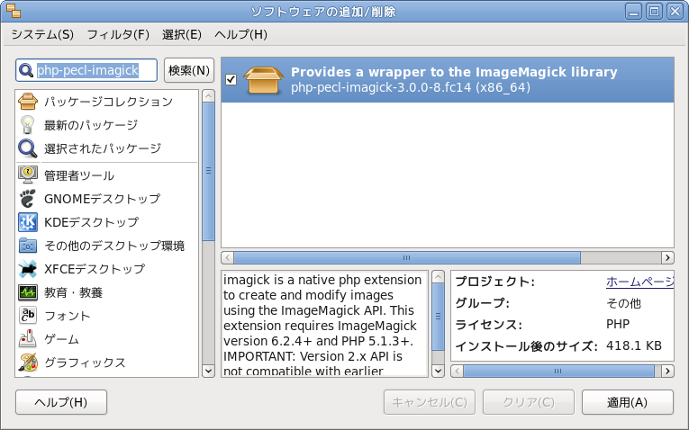Click the 418.1 KB installed size value
The width and height of the screenshot is (689, 430).
point(634,346)
